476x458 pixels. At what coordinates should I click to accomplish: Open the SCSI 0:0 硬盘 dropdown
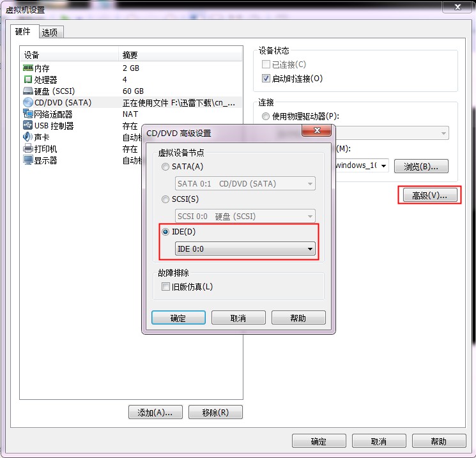(x=245, y=216)
